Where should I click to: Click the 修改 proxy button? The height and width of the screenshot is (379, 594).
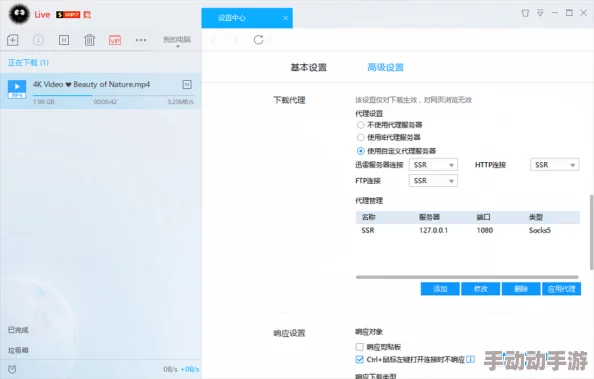tap(480, 289)
